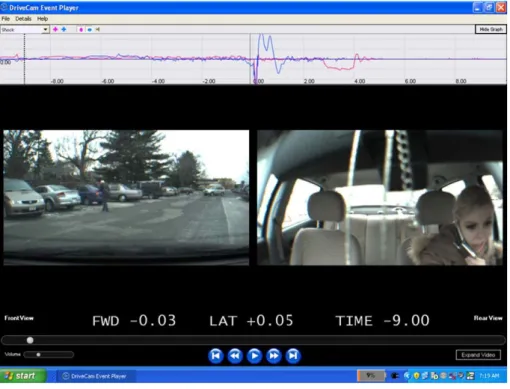Click the Hide Graph button
Screen dimensions: 510x389
click(491, 29)
